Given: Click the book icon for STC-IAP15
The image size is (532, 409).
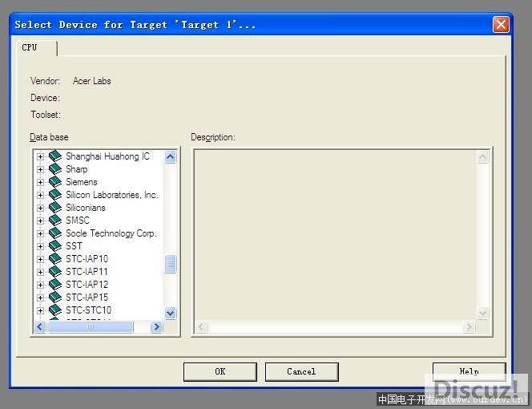Looking at the screenshot, I should pos(55,298).
